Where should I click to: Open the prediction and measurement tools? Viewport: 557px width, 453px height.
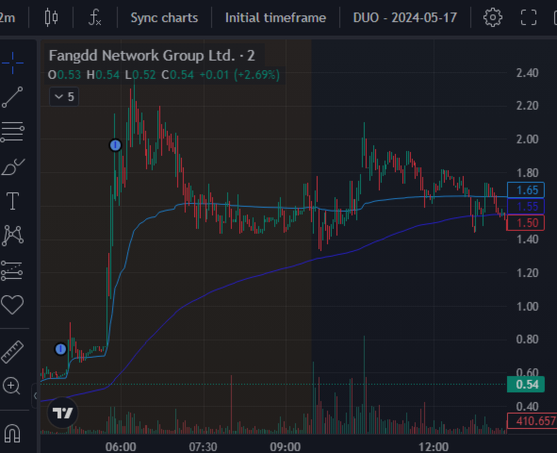click(12, 271)
